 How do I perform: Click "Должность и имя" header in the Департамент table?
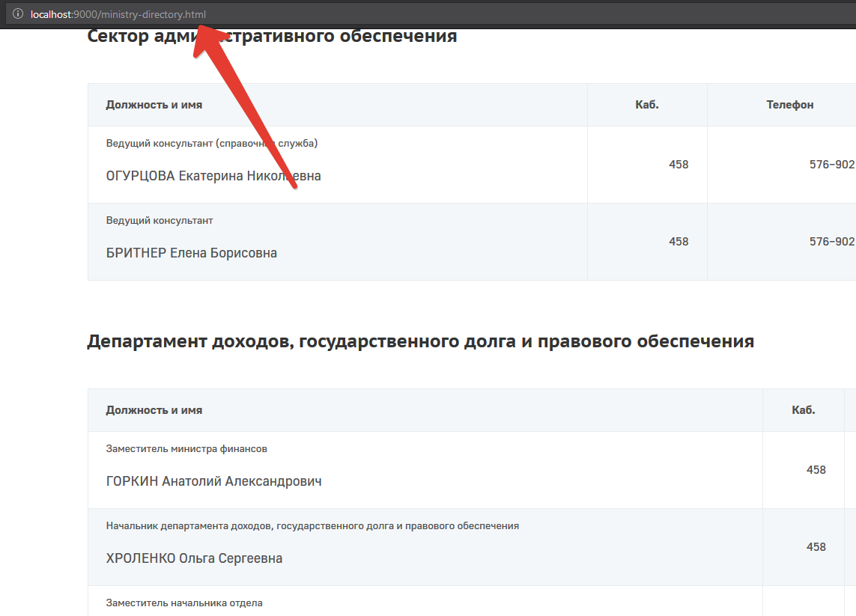pyautogui.click(x=154, y=410)
